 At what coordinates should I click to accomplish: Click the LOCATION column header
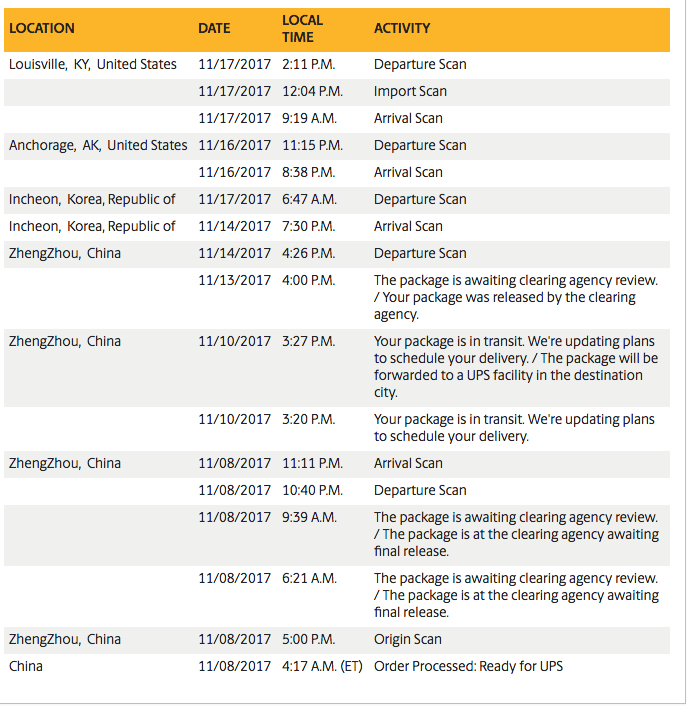[x=42, y=28]
